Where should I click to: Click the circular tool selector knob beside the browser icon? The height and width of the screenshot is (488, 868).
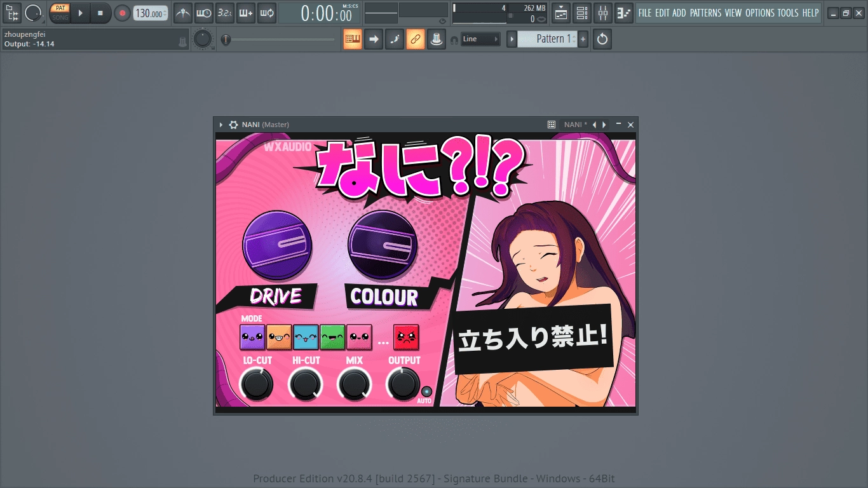pos(34,12)
